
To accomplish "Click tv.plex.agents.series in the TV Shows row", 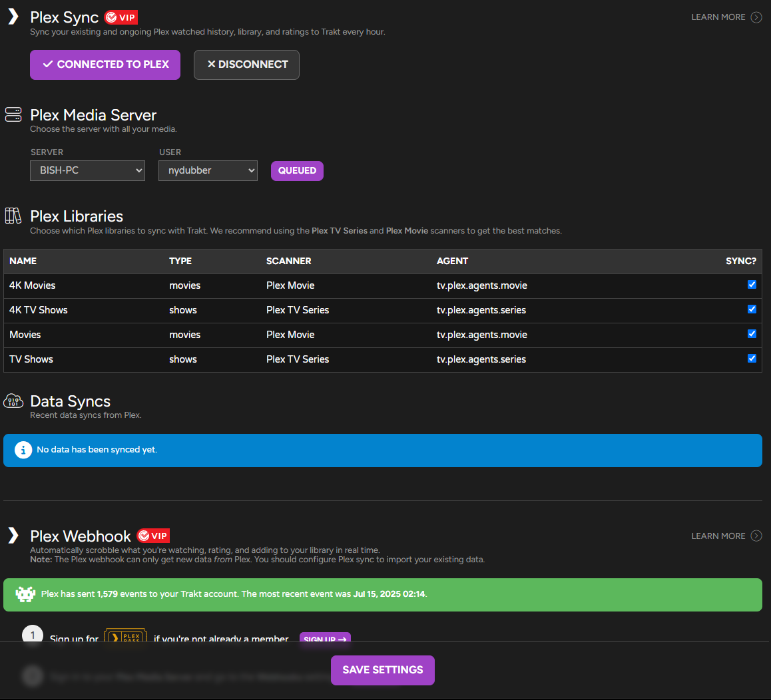I will (481, 359).
